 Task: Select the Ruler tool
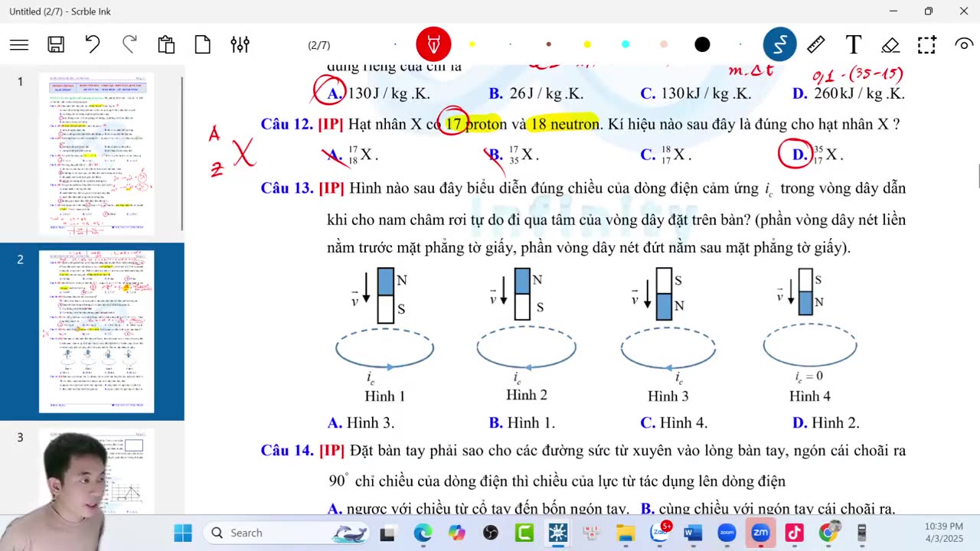pyautogui.click(x=816, y=44)
